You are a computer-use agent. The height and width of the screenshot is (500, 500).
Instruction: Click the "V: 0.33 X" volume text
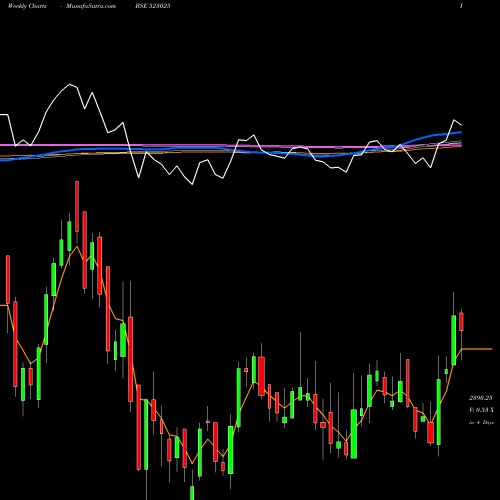pyautogui.click(x=481, y=410)
